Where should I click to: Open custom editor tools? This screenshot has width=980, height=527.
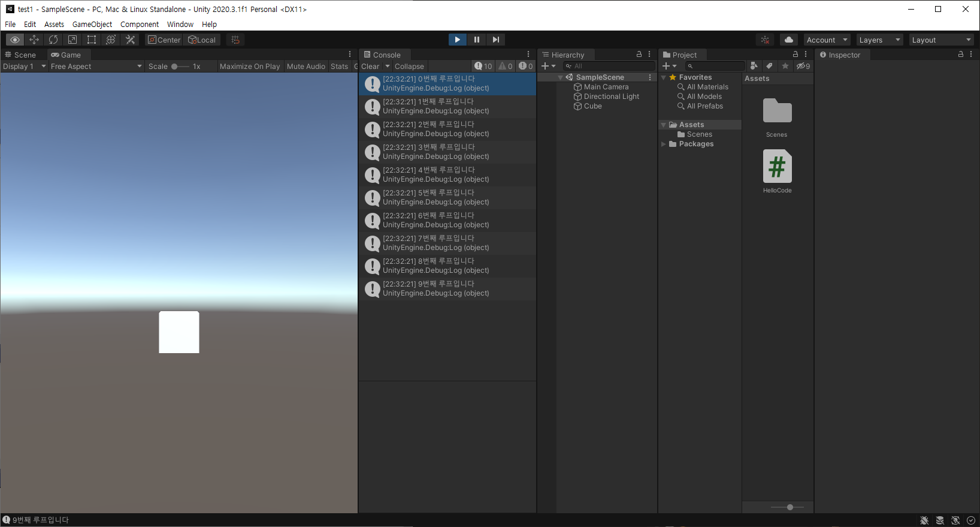point(130,40)
